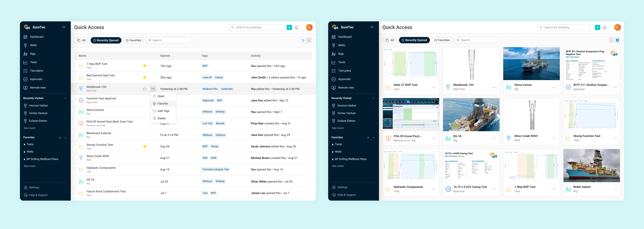Collapse the left panel's sidebar

(x=64, y=27)
